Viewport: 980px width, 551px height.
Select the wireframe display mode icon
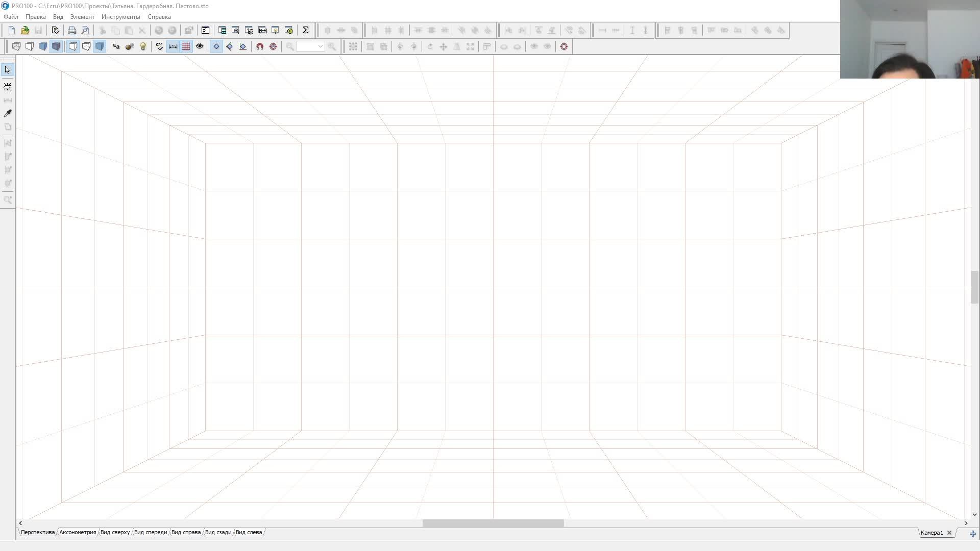point(16,46)
